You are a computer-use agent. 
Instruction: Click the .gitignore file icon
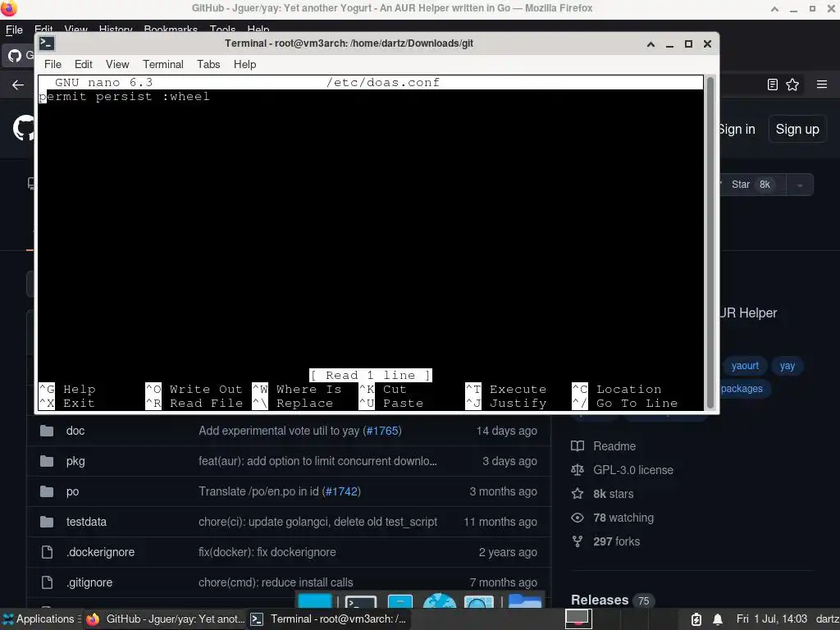coord(47,582)
